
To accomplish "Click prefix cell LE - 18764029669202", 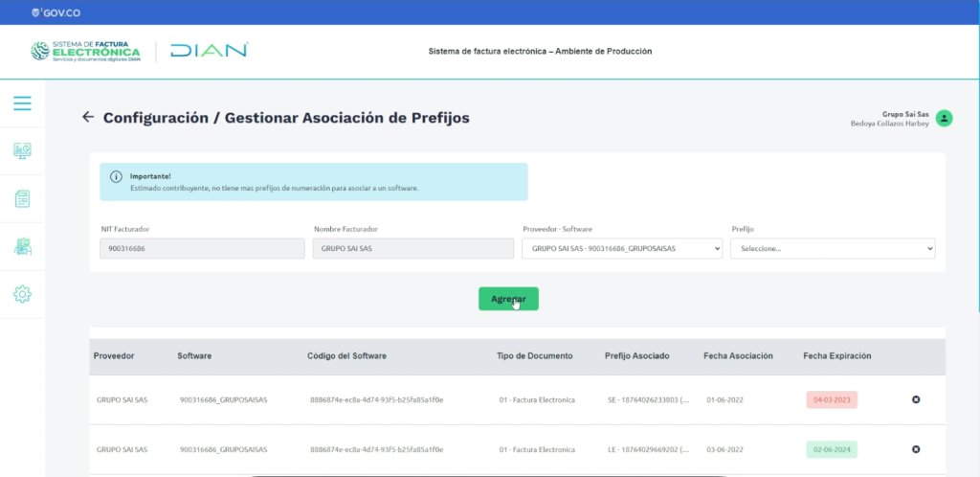I will pos(649,449).
